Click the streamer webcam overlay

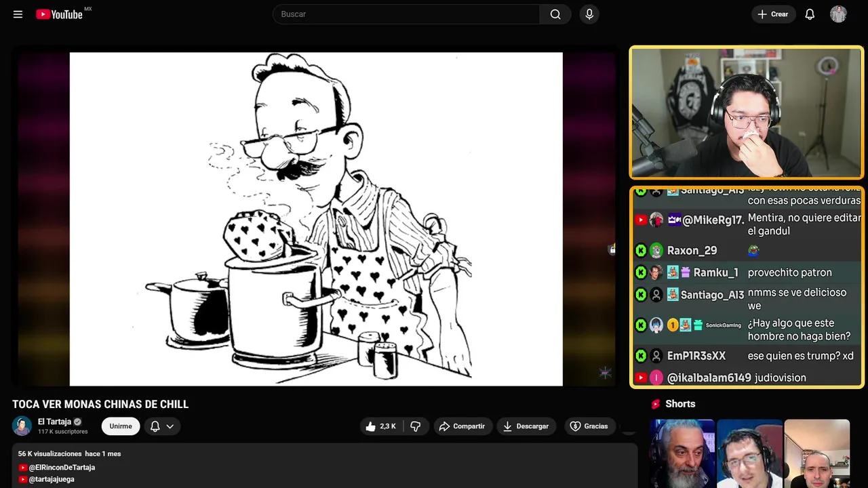[x=747, y=113]
